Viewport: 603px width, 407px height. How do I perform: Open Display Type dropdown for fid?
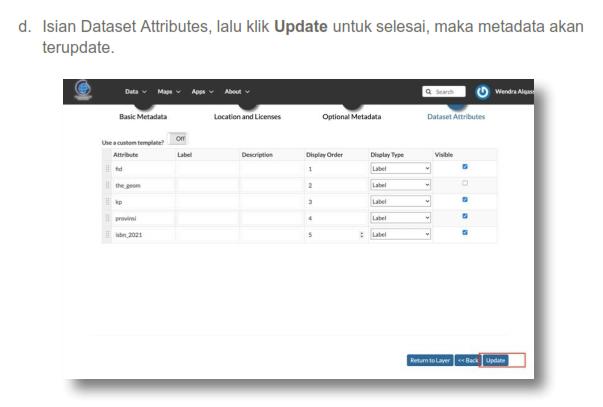[400, 169]
